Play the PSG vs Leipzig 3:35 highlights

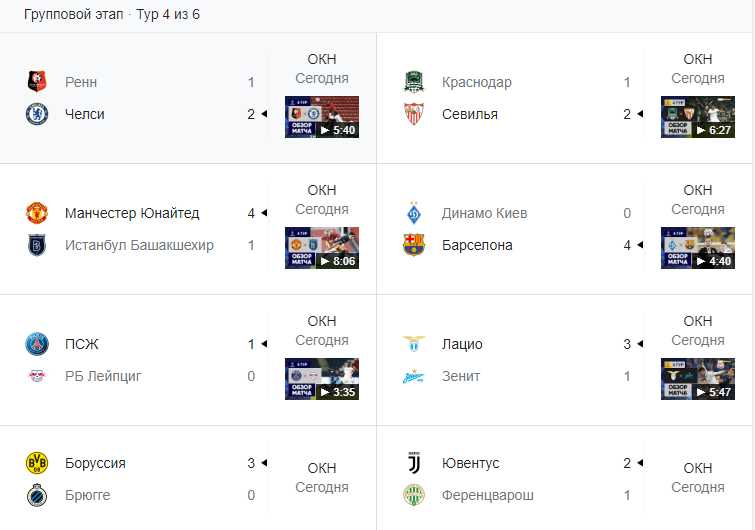[x=321, y=379]
